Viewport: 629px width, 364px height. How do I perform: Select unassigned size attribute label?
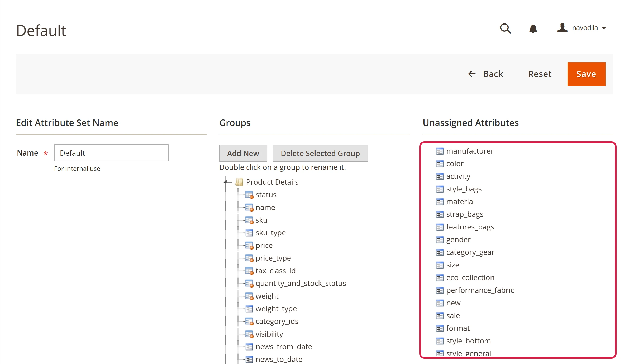point(453,265)
